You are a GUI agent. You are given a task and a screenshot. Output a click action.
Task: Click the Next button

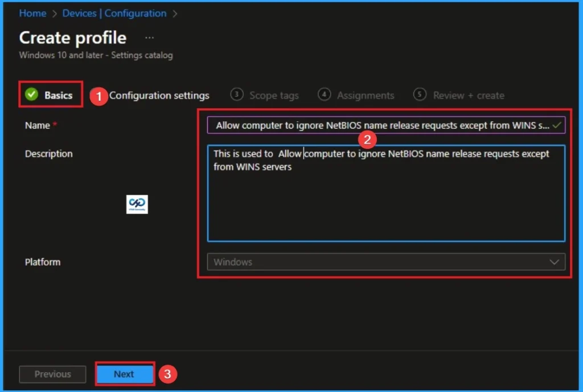pos(124,374)
